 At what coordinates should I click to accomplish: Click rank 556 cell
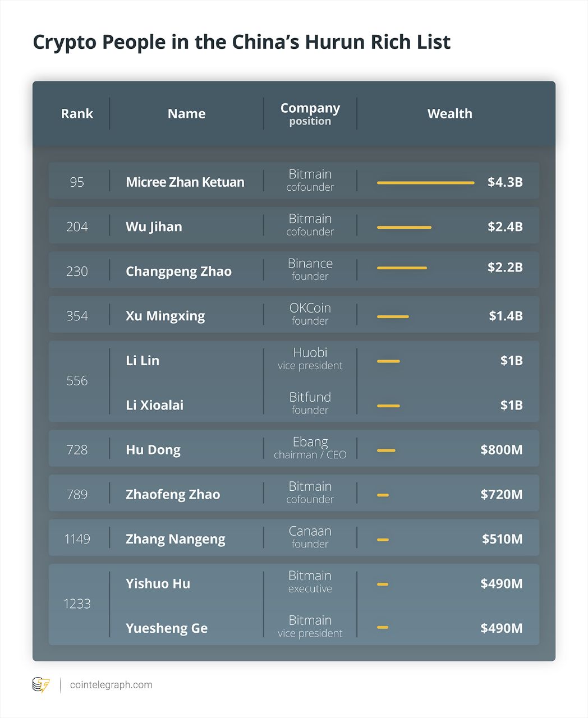click(77, 381)
